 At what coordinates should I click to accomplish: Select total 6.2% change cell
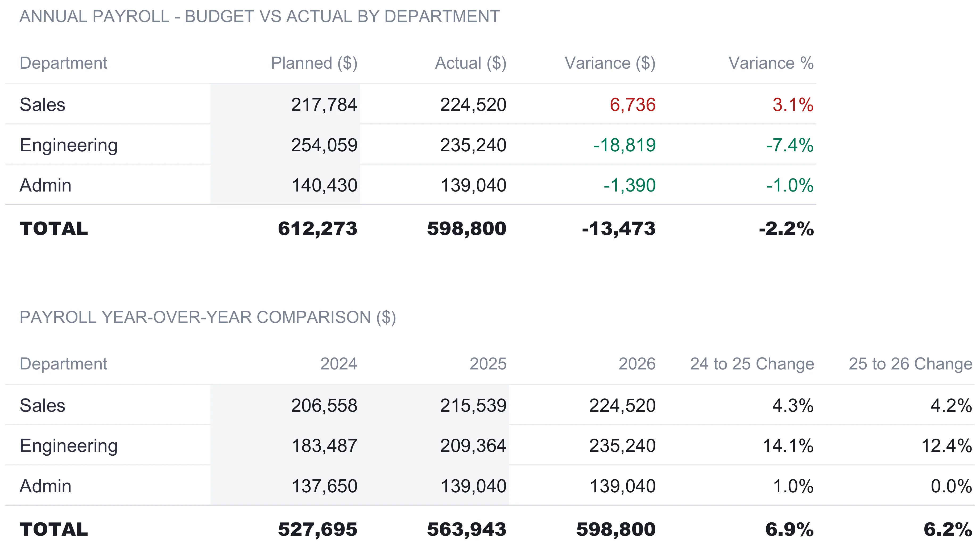click(x=948, y=529)
